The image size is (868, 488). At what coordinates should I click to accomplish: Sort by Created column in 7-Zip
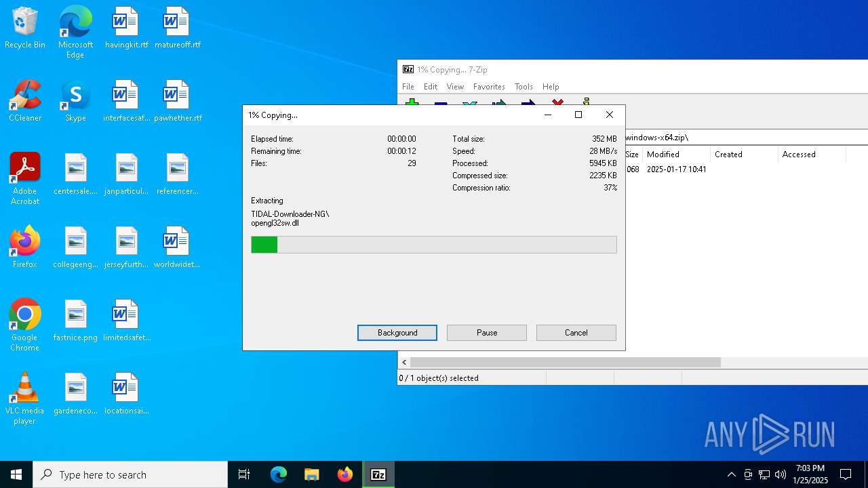pyautogui.click(x=744, y=155)
